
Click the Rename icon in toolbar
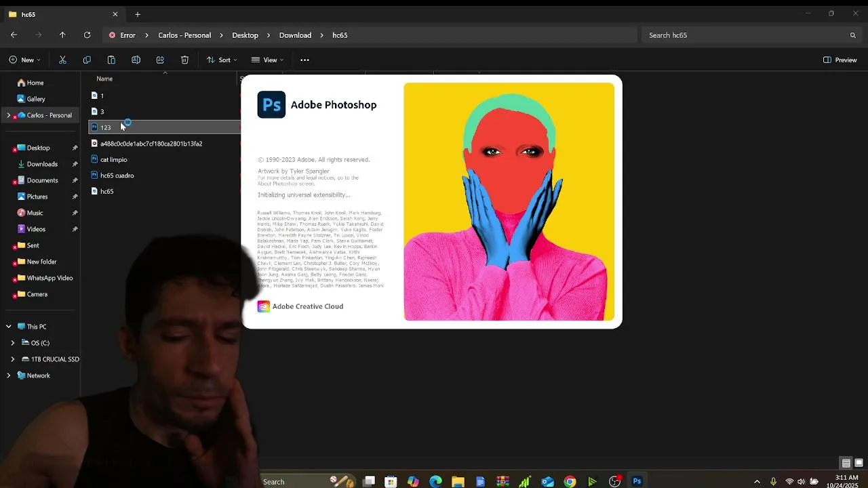click(136, 60)
